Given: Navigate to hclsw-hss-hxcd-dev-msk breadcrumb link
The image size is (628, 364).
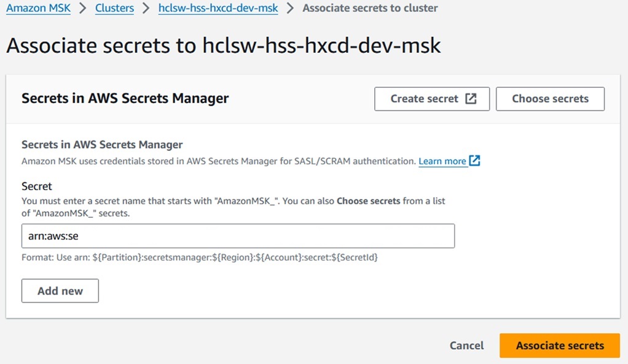Looking at the screenshot, I should [x=218, y=9].
